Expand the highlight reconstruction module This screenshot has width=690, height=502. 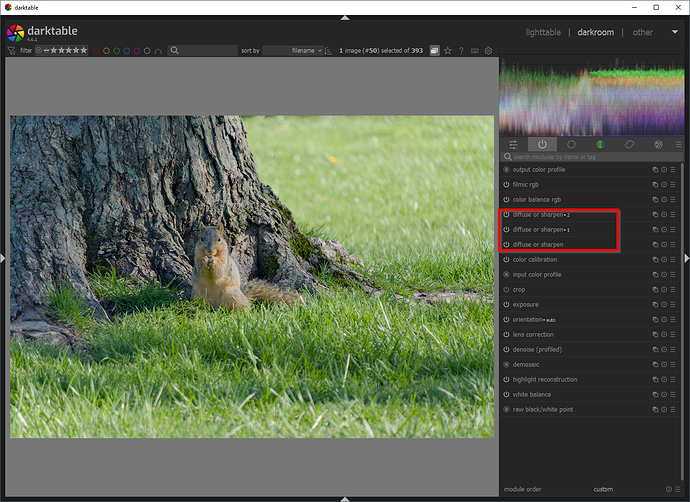(545, 379)
